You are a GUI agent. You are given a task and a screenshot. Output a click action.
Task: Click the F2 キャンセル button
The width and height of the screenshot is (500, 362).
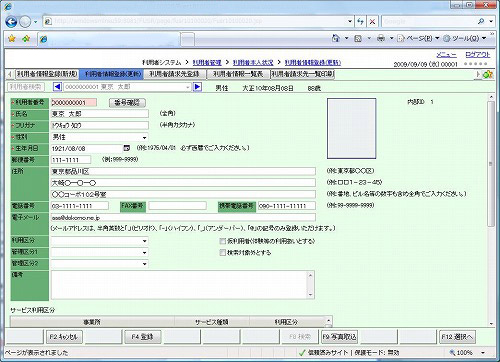pos(64,337)
